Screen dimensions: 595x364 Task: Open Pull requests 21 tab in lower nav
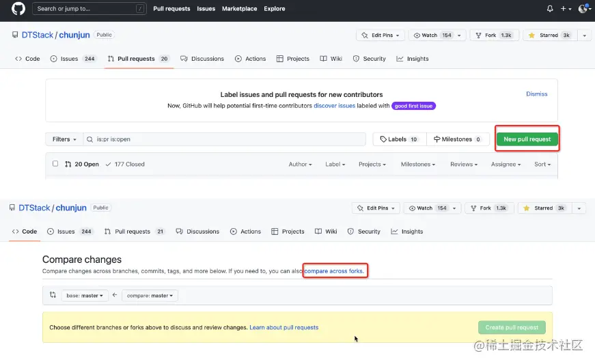pyautogui.click(x=135, y=232)
